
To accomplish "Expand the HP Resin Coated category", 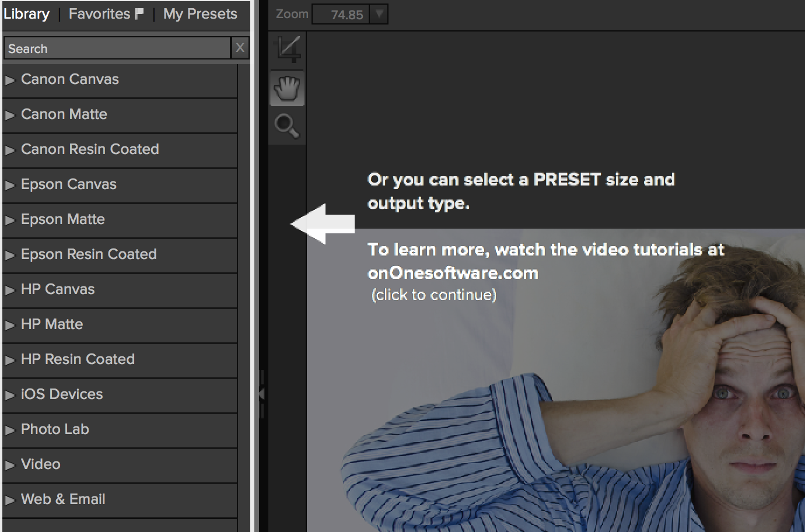I will click(9, 360).
